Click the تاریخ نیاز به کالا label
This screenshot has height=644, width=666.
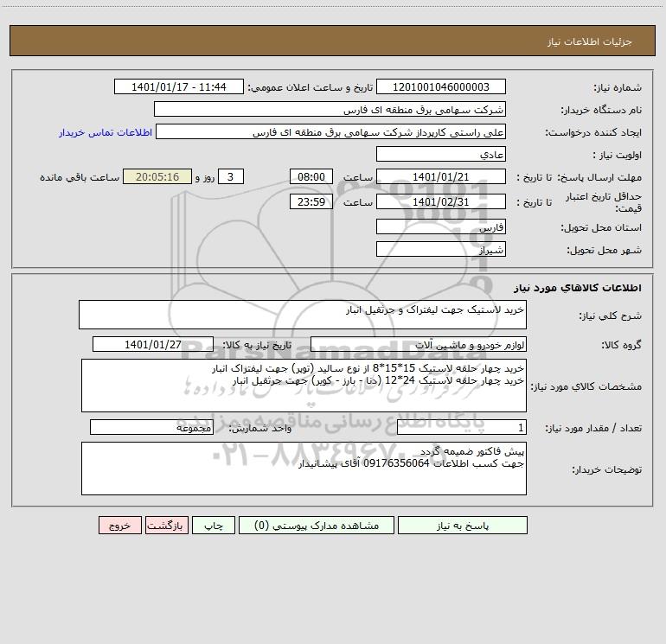tap(257, 345)
